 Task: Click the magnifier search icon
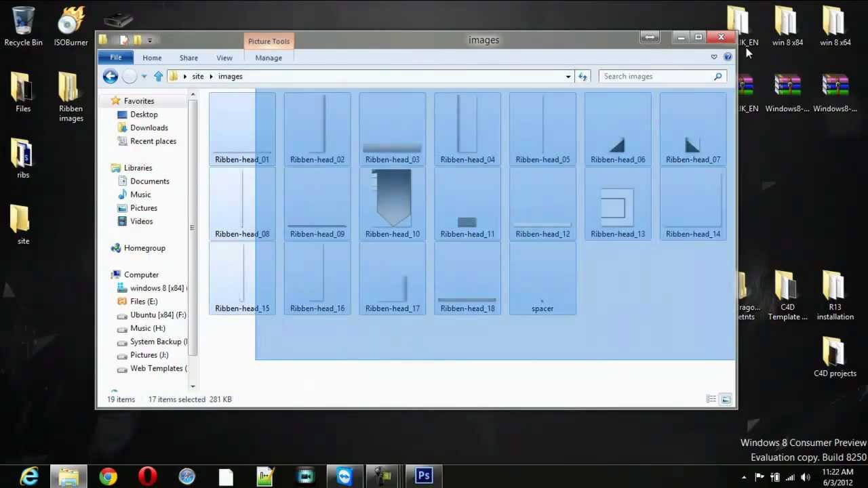point(717,77)
